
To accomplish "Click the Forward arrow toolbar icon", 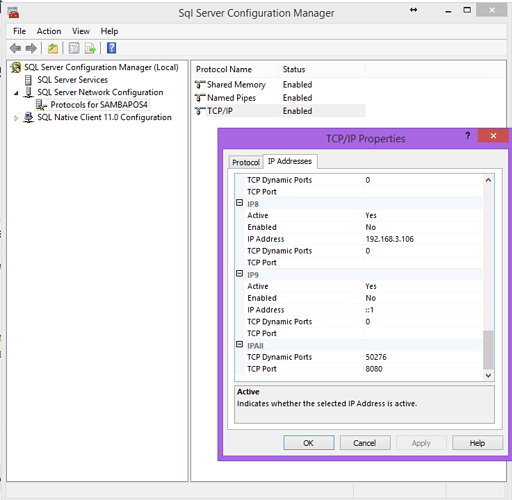I will (31, 49).
